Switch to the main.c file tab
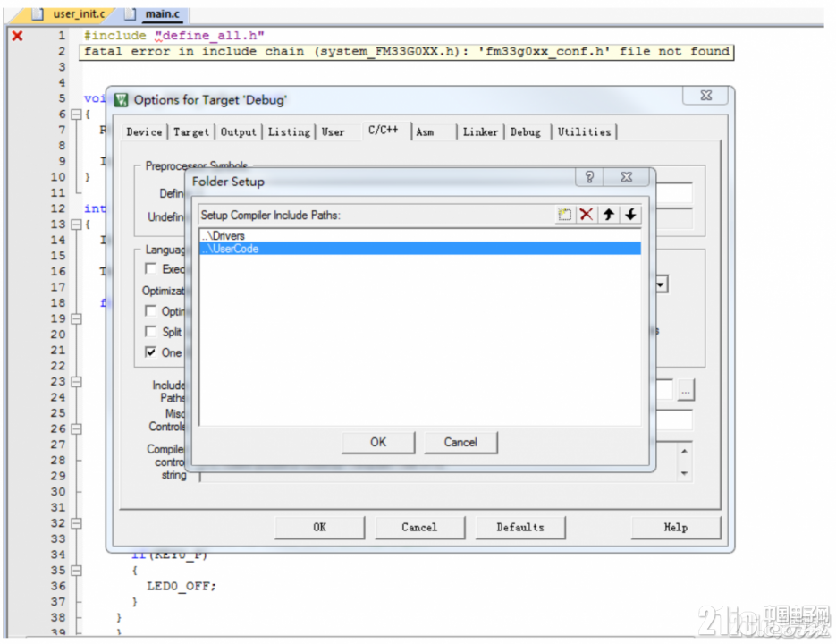 156,14
